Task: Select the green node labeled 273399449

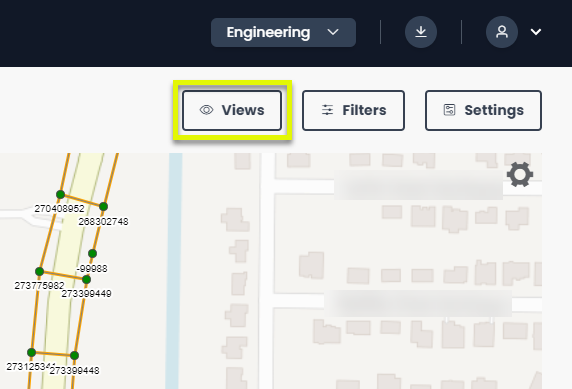Action: (86, 280)
